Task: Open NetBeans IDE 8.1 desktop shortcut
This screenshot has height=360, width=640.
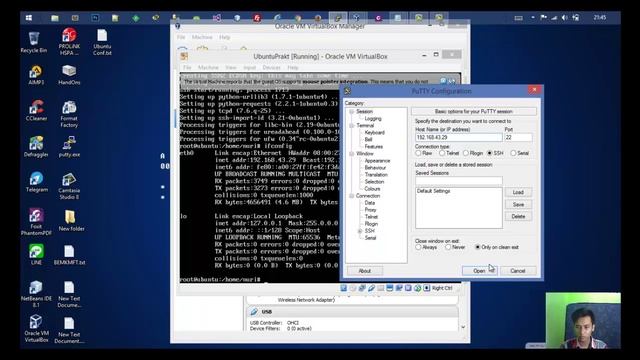Action: click(36, 294)
